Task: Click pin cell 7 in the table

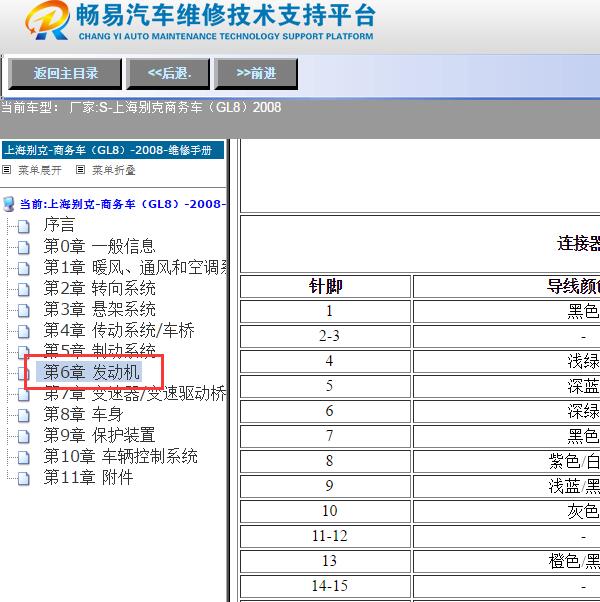Action: (326, 436)
